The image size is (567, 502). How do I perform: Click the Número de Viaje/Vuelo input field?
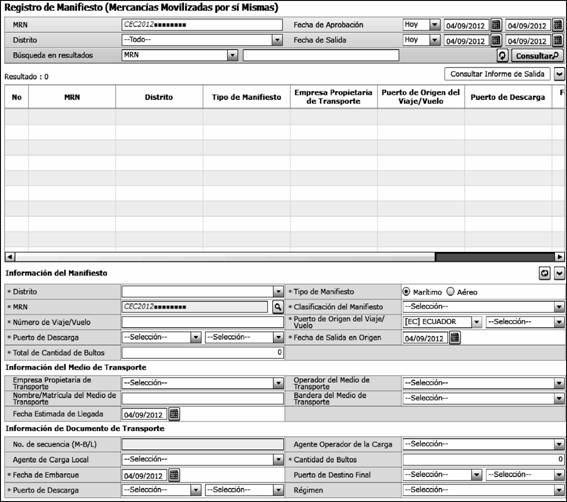202,322
